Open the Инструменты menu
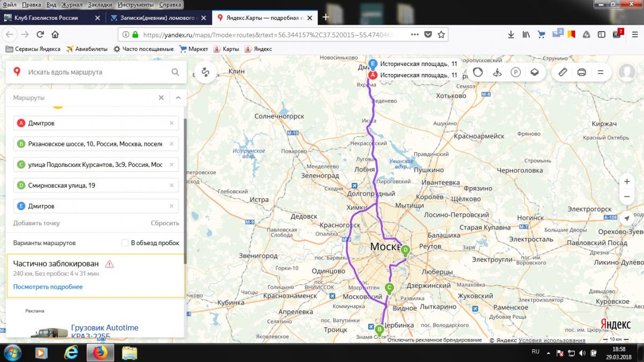The height and width of the screenshot is (362, 644). pos(135,4)
